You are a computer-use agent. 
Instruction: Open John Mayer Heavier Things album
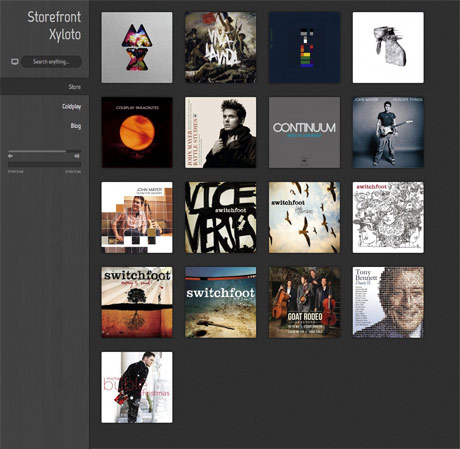388,132
